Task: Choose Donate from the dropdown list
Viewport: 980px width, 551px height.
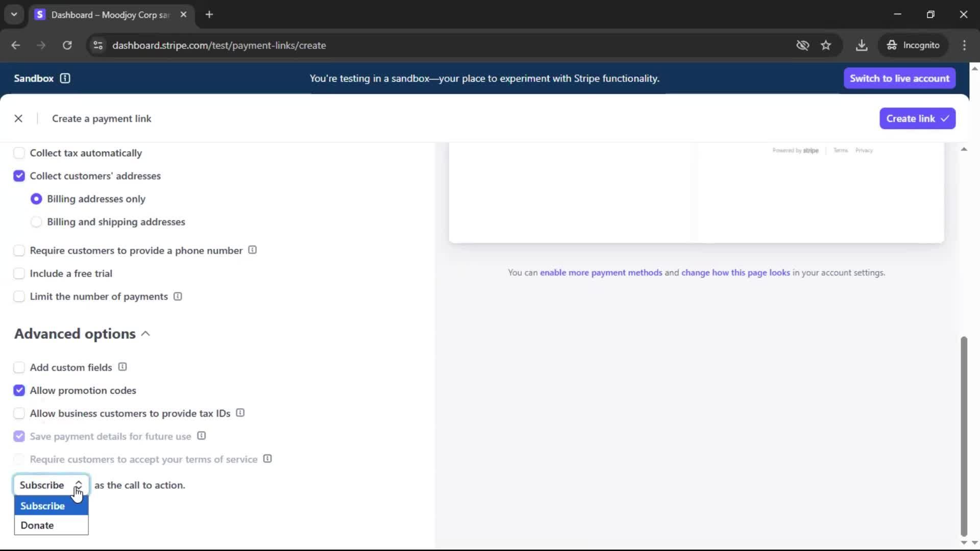Action: [37, 525]
